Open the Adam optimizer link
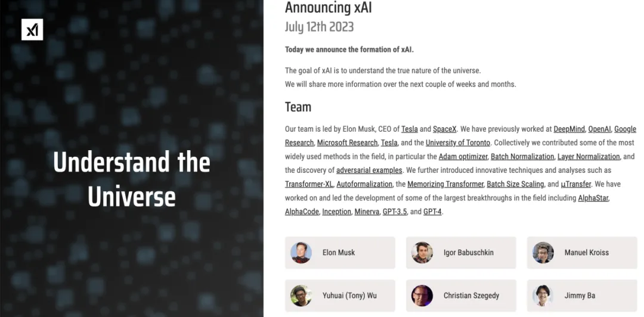The image size is (644, 317). pyautogui.click(x=463, y=157)
